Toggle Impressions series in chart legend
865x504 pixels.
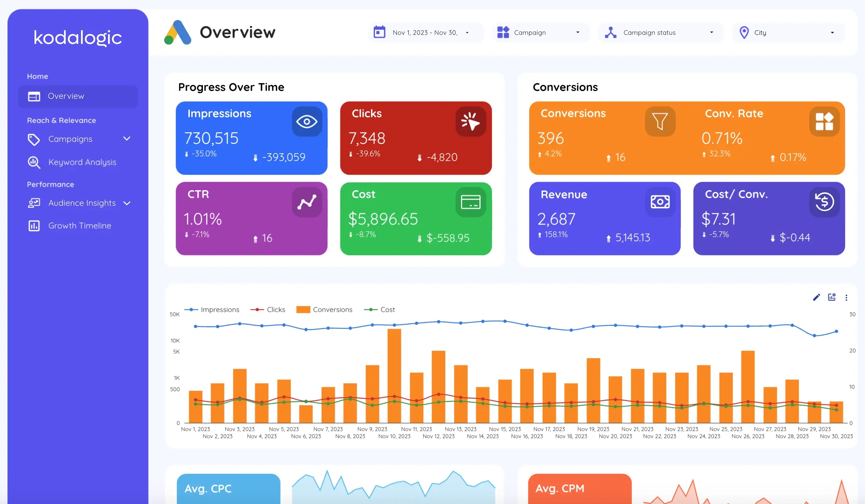[212, 310]
